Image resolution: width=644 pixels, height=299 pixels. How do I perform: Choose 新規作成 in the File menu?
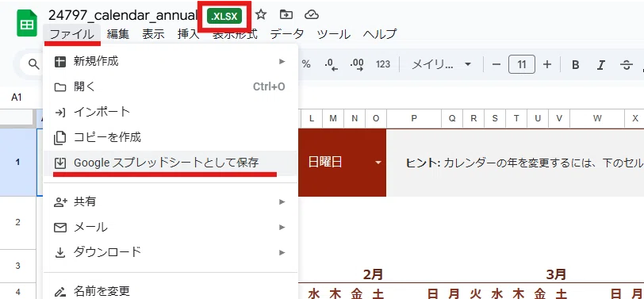pos(171,62)
